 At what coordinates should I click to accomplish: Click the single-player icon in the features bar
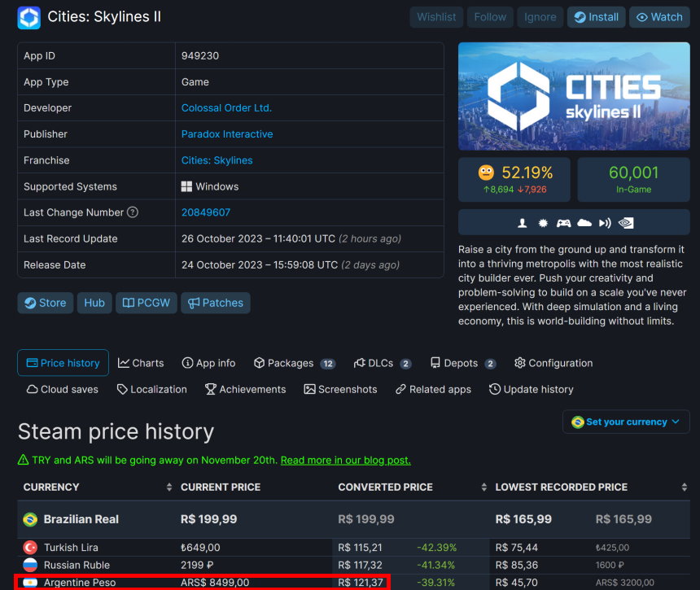pyautogui.click(x=522, y=223)
